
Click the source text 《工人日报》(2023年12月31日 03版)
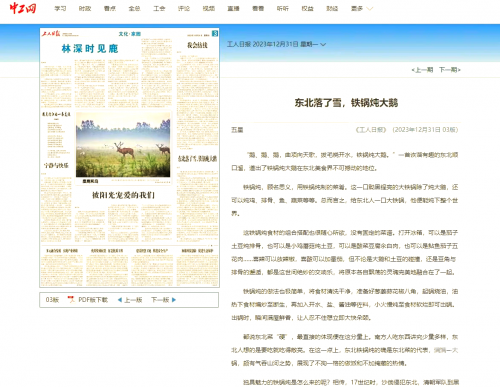click(x=407, y=130)
